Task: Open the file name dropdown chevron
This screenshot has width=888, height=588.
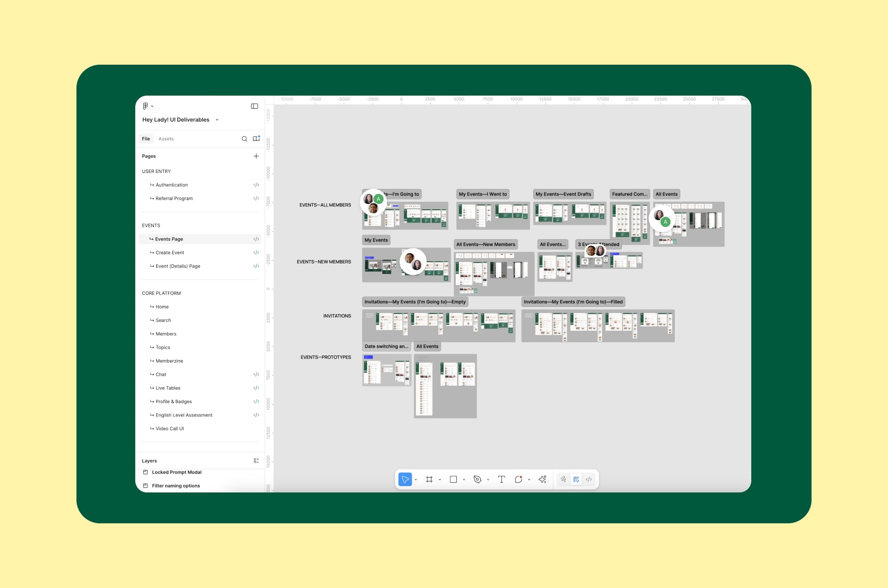Action: click(x=217, y=120)
